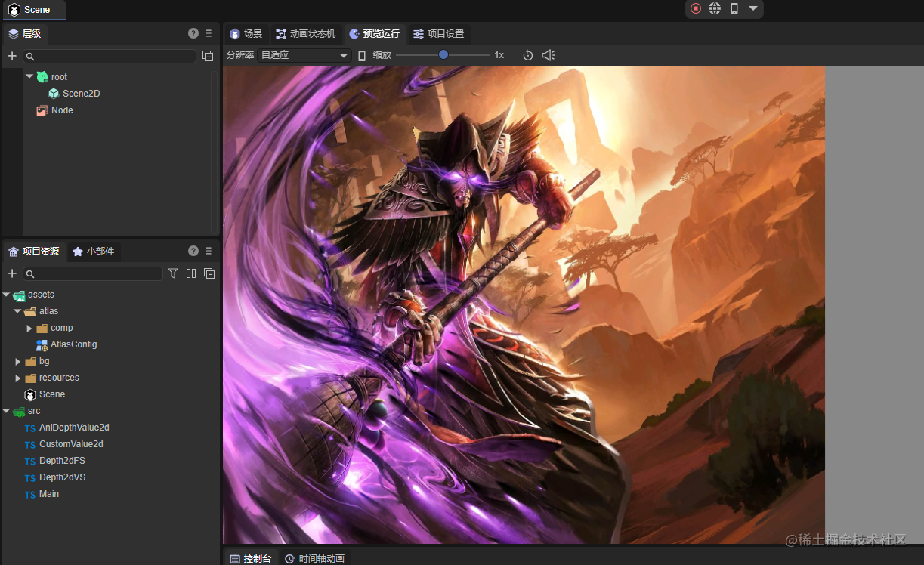The width and height of the screenshot is (924, 565).
Task: Expand the resources folder
Action: pyautogui.click(x=18, y=378)
